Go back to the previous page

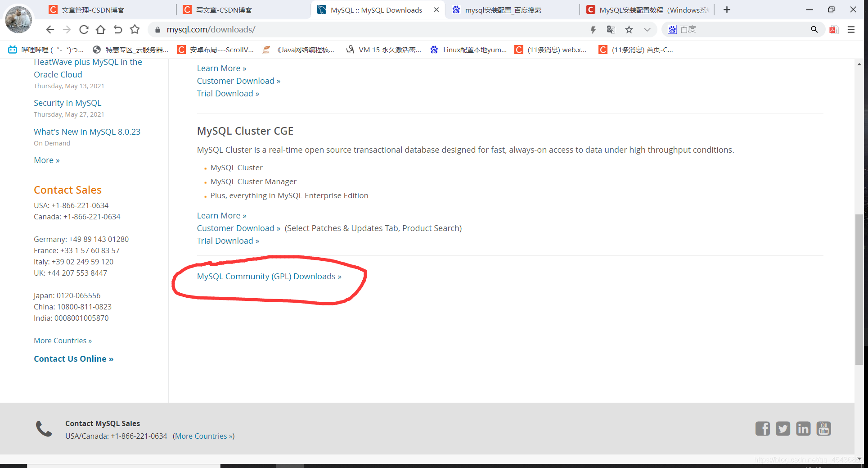[50, 30]
